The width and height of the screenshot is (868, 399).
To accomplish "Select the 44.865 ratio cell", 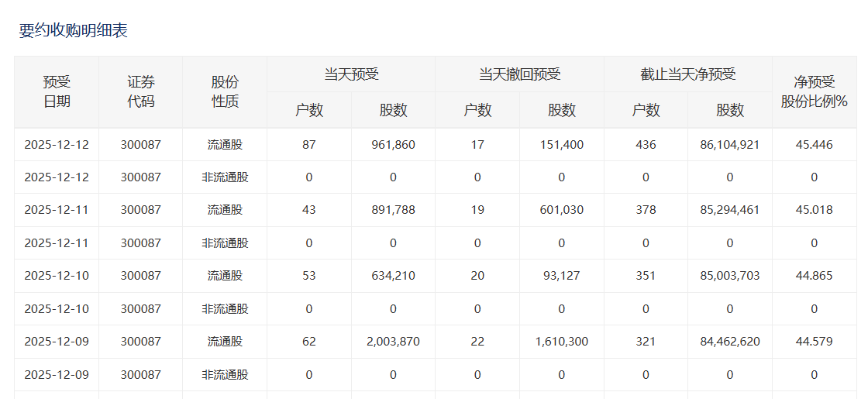I will point(815,276).
